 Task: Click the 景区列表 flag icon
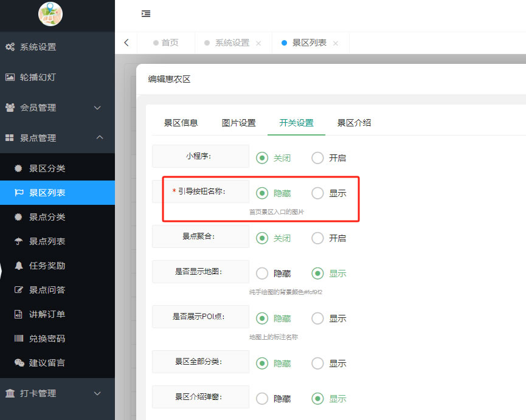(19, 193)
